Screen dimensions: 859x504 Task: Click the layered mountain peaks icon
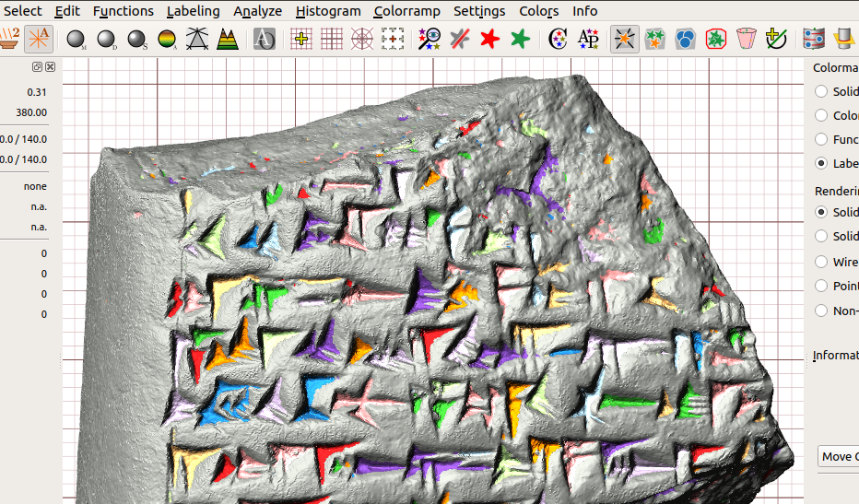pos(227,39)
